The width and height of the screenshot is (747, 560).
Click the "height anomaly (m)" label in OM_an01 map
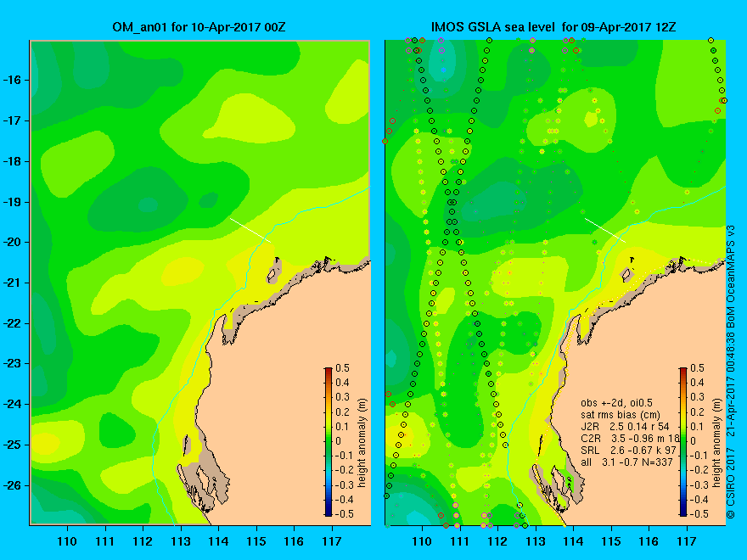tap(362, 443)
